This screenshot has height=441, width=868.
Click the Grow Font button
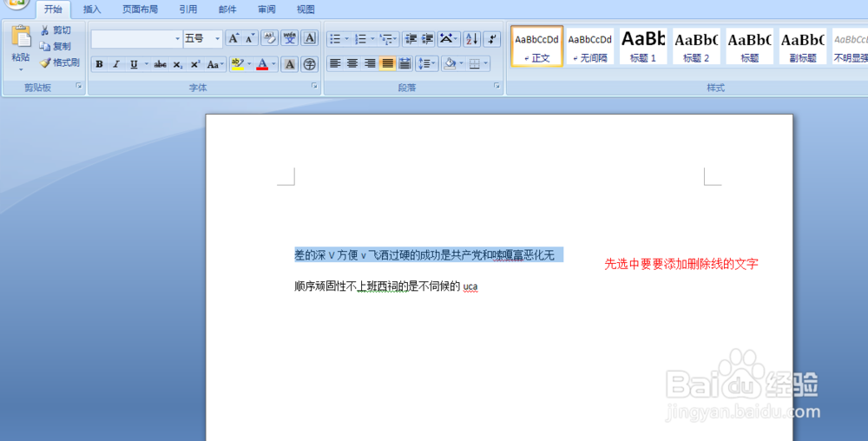click(233, 38)
